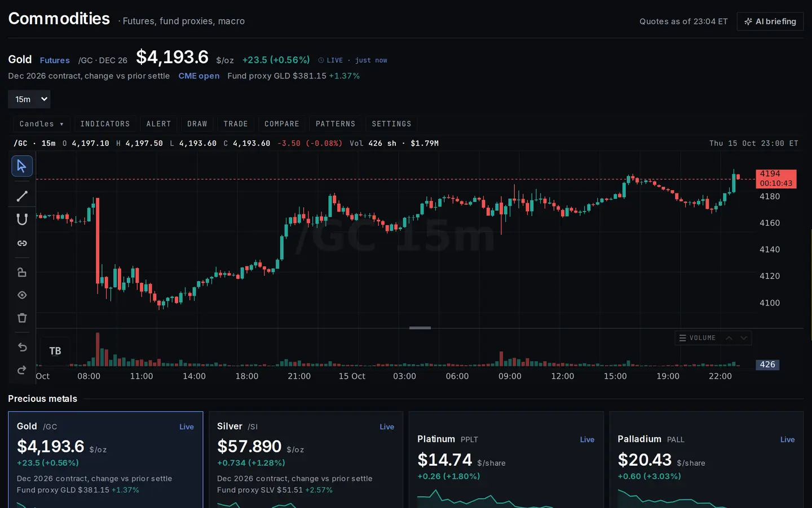This screenshot has width=812, height=508.
Task: Click the undo arrow icon
Action: (22, 347)
